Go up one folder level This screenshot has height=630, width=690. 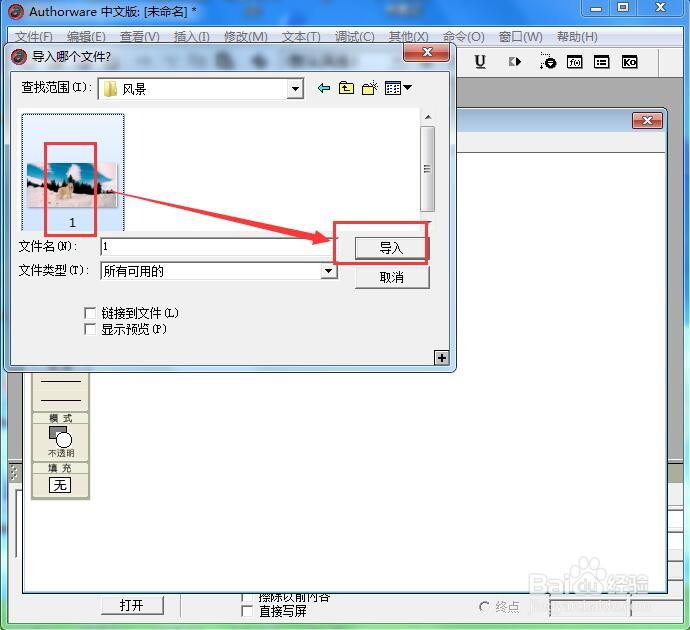click(346, 88)
